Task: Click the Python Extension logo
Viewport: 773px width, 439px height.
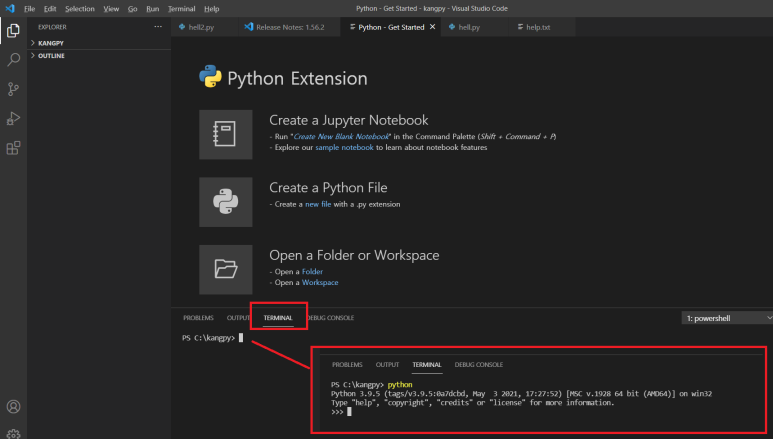Action: 211,76
